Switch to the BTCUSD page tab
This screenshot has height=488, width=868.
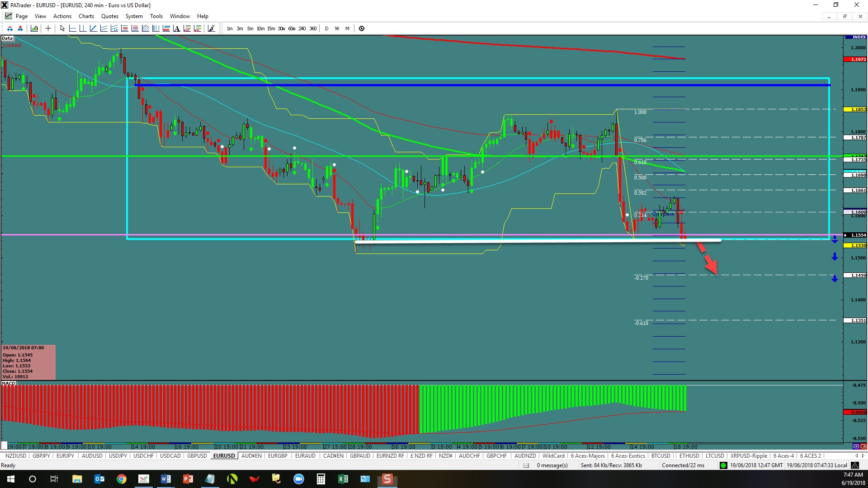coord(661,456)
